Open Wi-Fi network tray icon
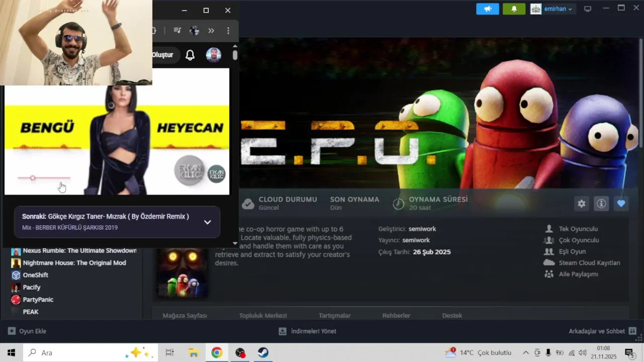Screen dimensions: 644x362 [572, 352]
